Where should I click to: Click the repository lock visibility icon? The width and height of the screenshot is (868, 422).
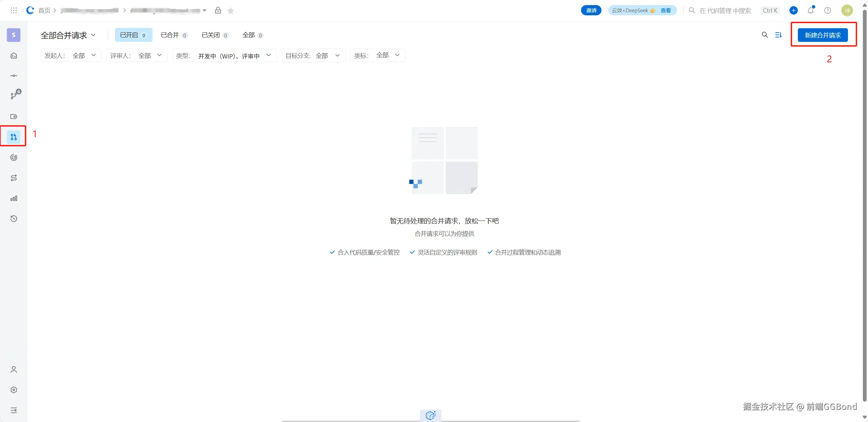(x=218, y=11)
